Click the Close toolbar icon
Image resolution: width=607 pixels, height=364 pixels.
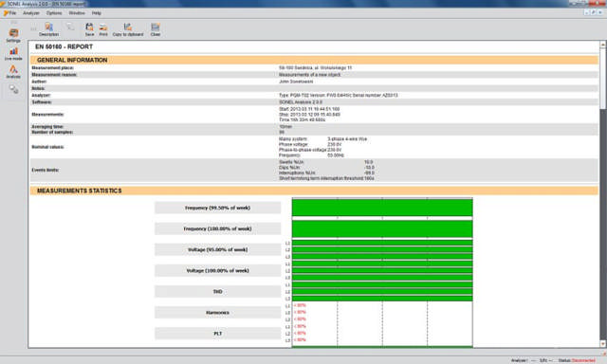coord(156,29)
